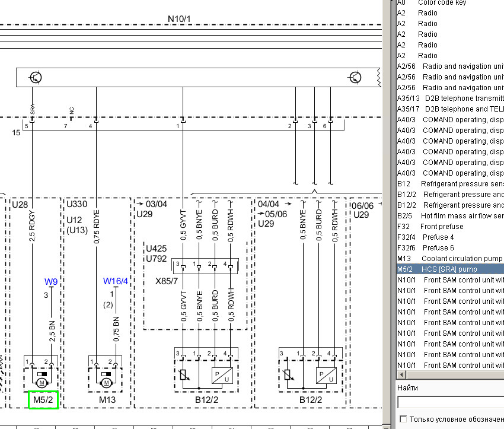Click the '2,5 RDGY' wire label

[x=32, y=225]
